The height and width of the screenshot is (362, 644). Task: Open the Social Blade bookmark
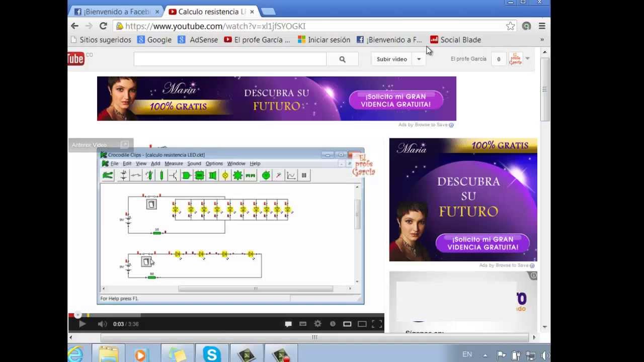coord(455,40)
